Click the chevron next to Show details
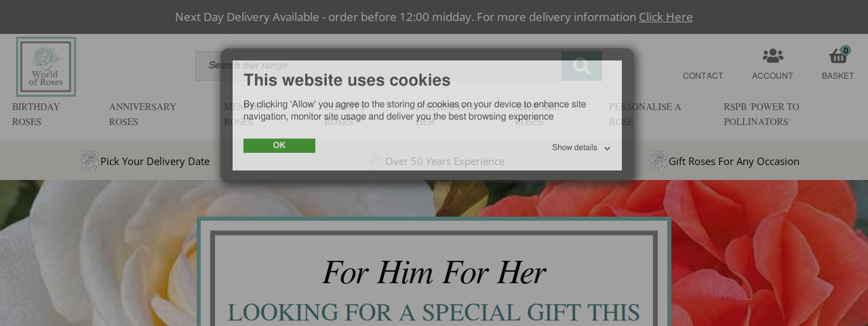The width and height of the screenshot is (868, 326). pos(607,148)
